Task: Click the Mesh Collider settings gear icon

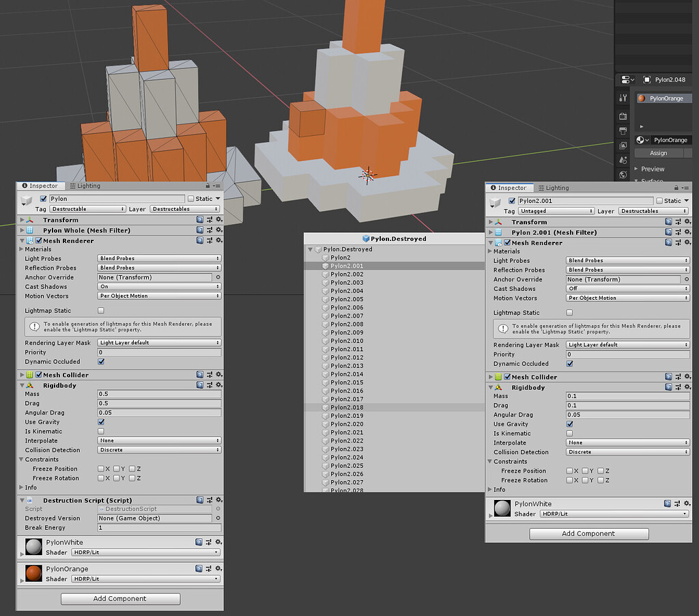Action: 218,374
